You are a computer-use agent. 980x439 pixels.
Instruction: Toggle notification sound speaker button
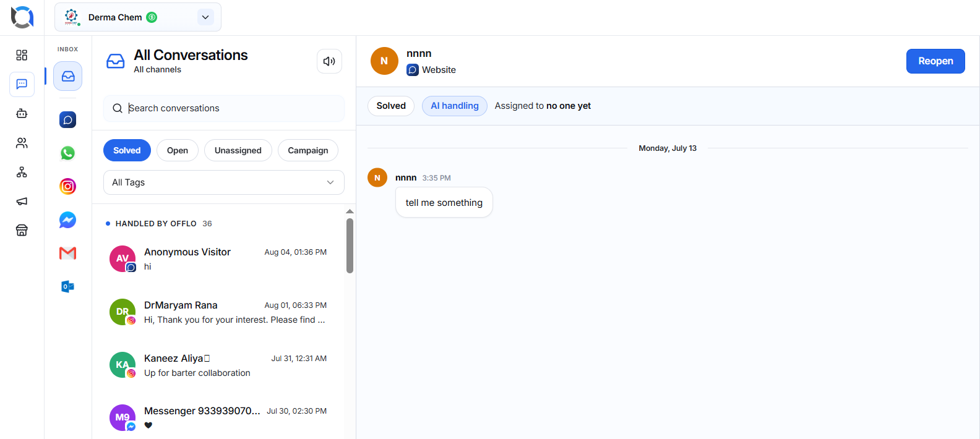tap(329, 61)
